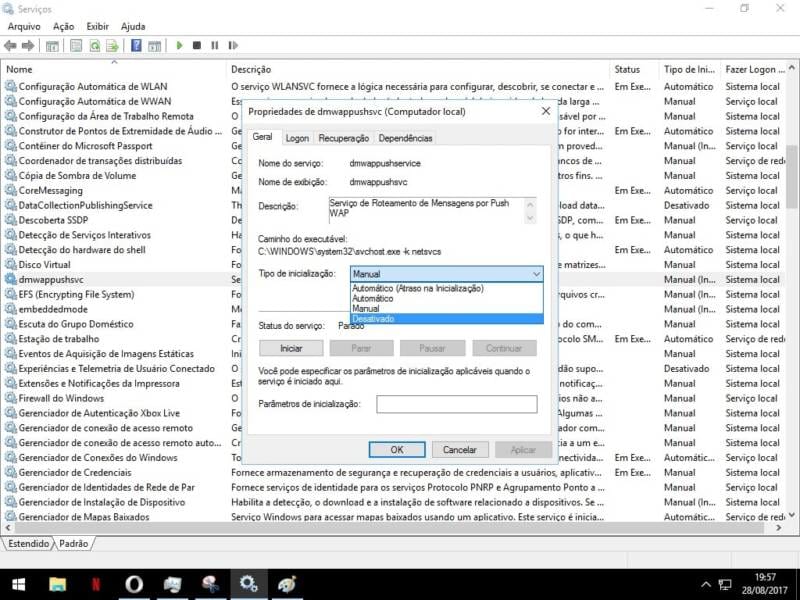Click the services list vertical scrollbar thumb
This screenshot has height=600, width=800.
[x=791, y=179]
